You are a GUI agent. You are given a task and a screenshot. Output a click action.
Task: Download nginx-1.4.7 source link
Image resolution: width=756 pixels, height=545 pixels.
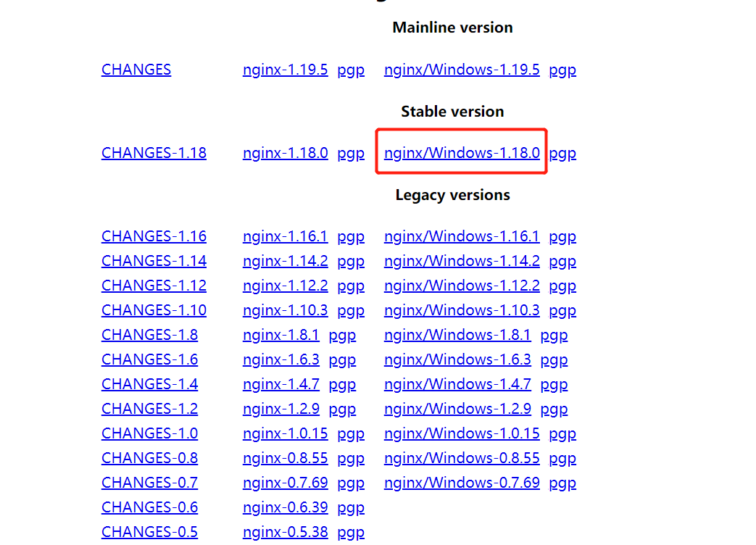pyautogui.click(x=281, y=384)
